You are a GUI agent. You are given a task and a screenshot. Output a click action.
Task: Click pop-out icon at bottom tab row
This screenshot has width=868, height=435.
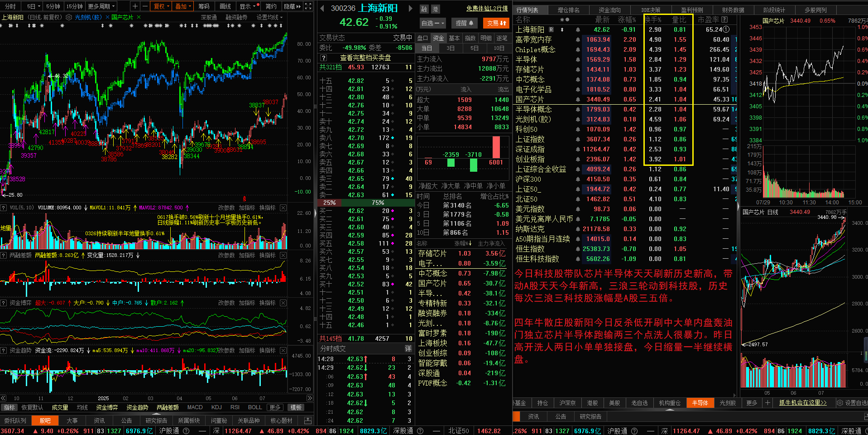coord(308,420)
